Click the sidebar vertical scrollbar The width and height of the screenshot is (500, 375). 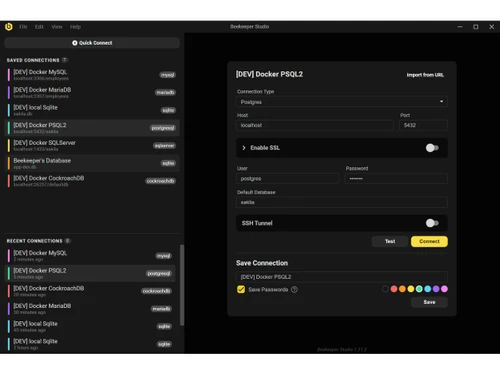182,285
